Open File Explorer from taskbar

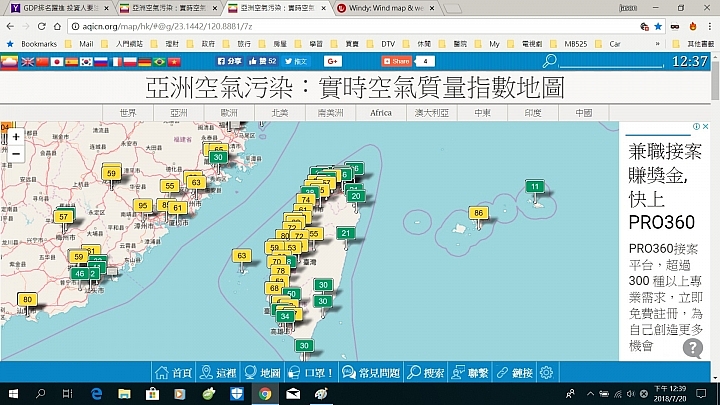click(x=124, y=394)
